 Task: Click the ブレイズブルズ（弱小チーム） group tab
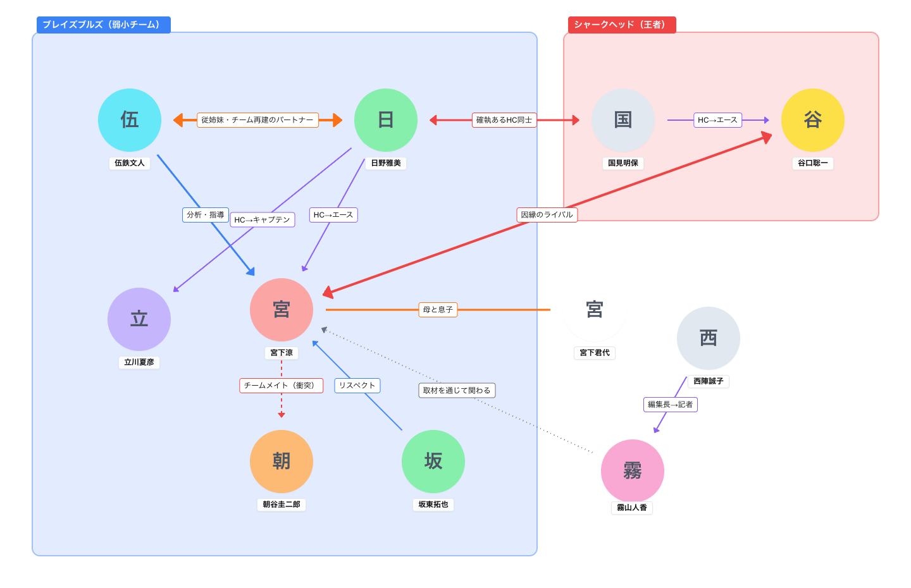104,25
